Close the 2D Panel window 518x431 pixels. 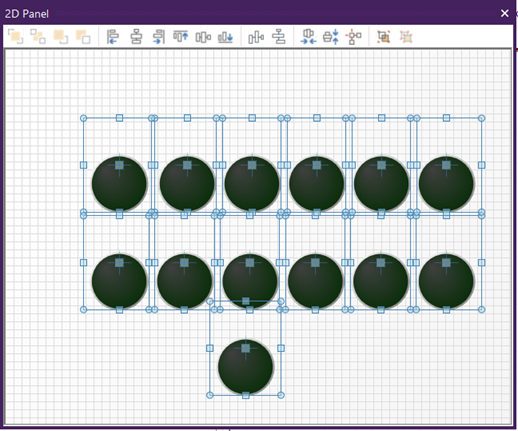(x=505, y=13)
